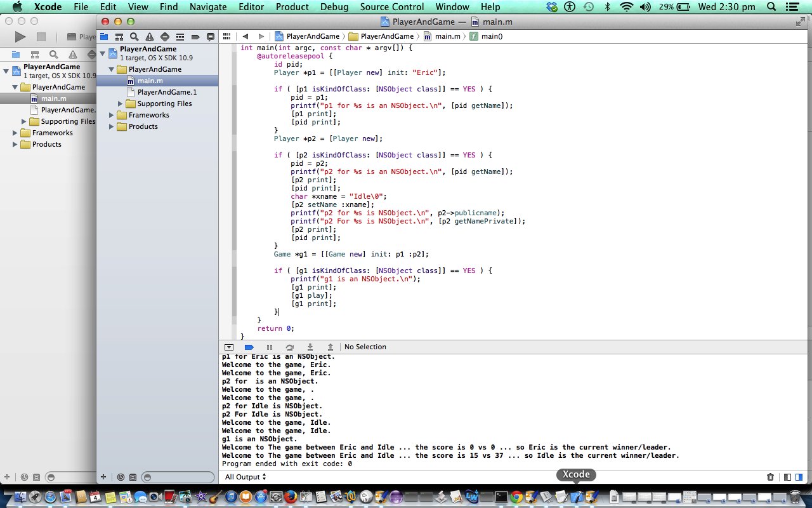Open the Source Control menu
The height and width of the screenshot is (508, 812).
(x=391, y=7)
